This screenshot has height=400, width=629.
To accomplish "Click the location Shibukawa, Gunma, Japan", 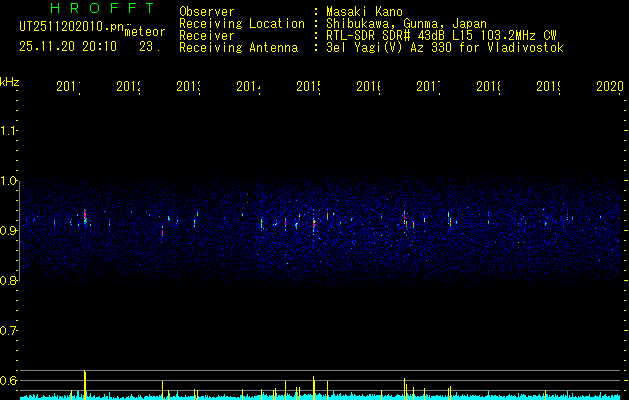I will tap(406, 24).
